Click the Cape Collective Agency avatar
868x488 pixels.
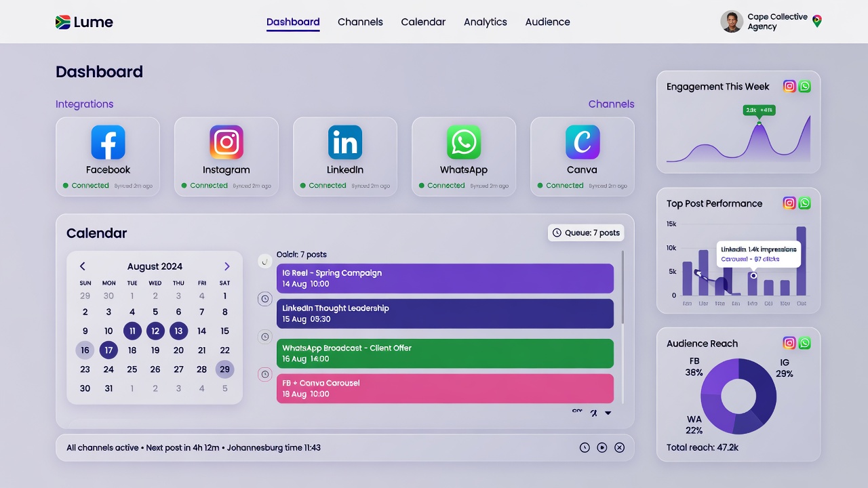[x=732, y=22]
